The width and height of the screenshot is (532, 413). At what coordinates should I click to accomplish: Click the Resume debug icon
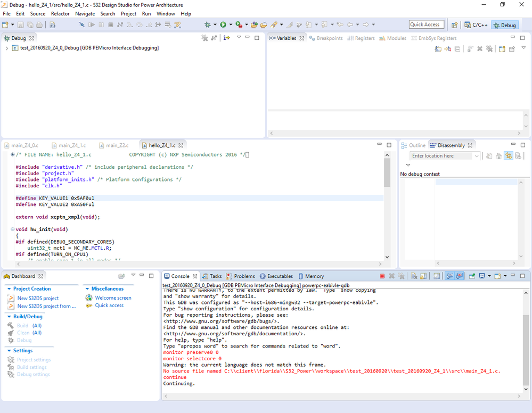click(x=91, y=25)
